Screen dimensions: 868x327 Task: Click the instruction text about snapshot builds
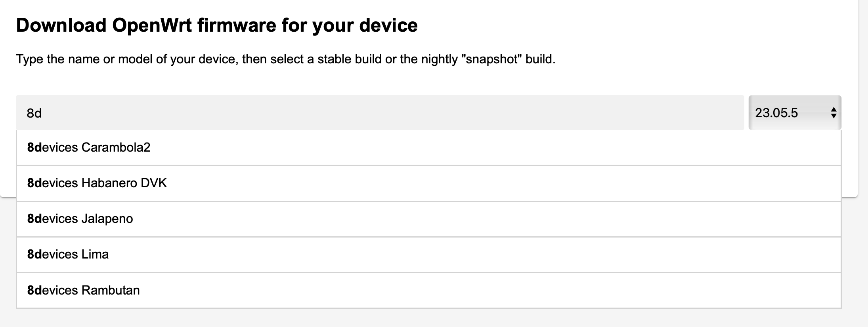pyautogui.click(x=286, y=59)
